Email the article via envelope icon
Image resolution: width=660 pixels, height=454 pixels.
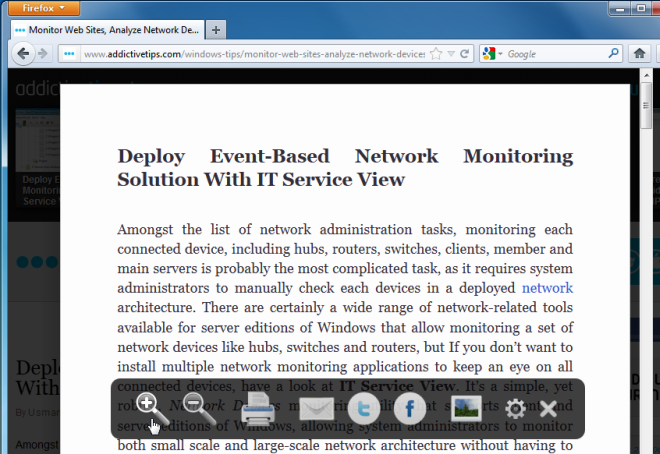[317, 409]
